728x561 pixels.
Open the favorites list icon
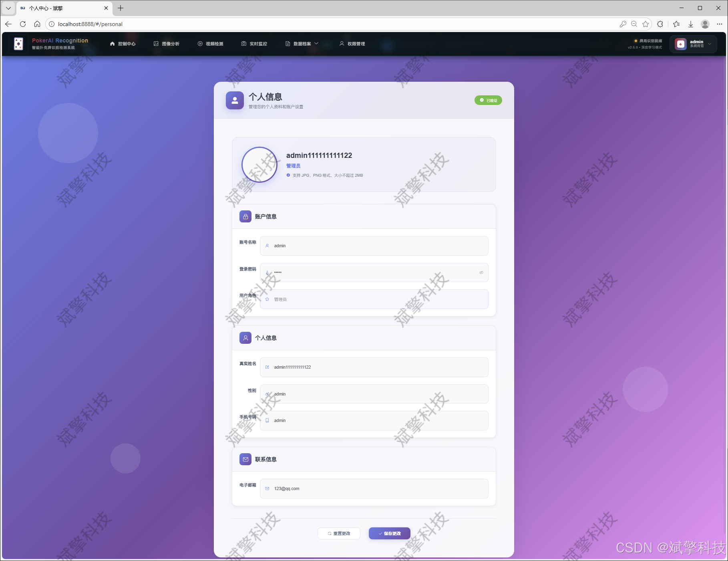pyautogui.click(x=676, y=24)
